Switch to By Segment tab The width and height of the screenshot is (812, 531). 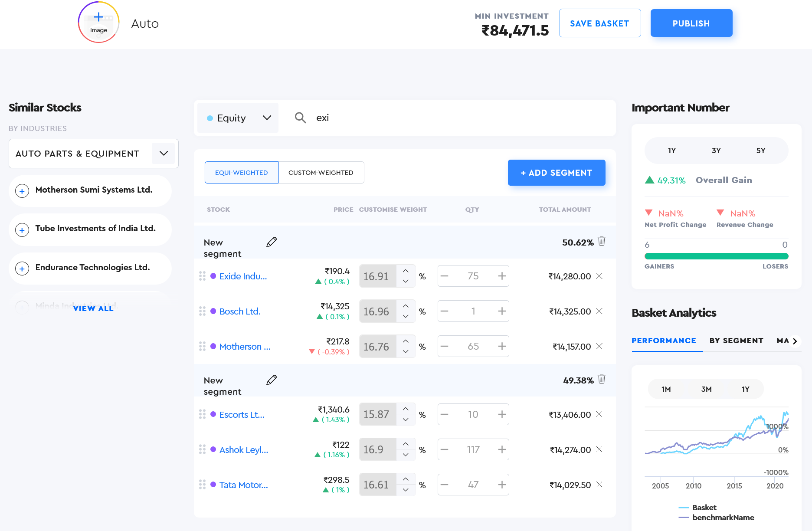(736, 341)
